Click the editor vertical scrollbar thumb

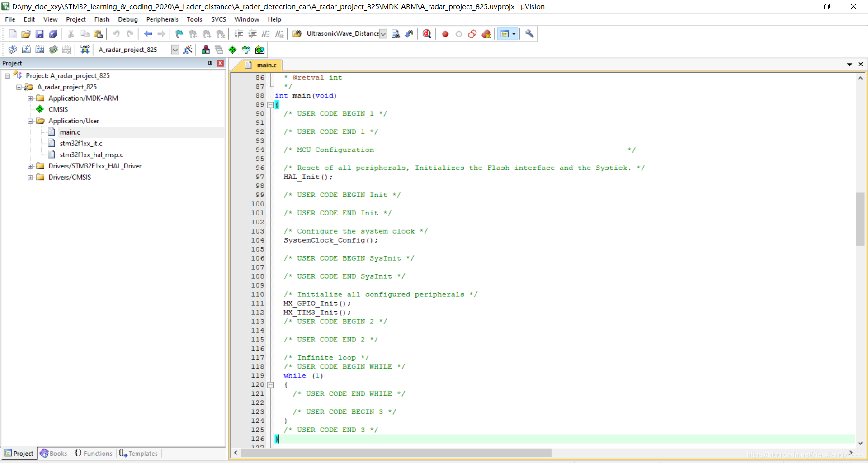click(x=860, y=219)
